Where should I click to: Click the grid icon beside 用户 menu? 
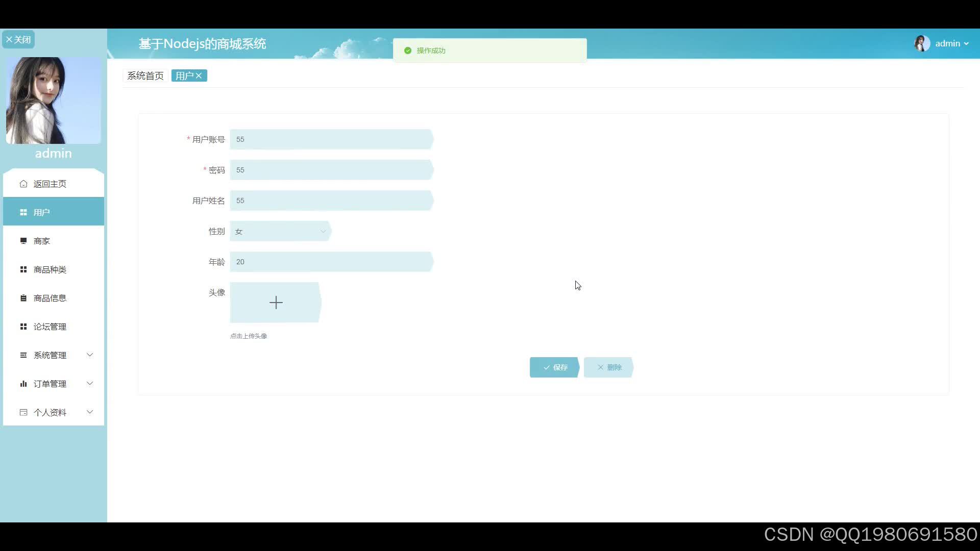[23, 212]
